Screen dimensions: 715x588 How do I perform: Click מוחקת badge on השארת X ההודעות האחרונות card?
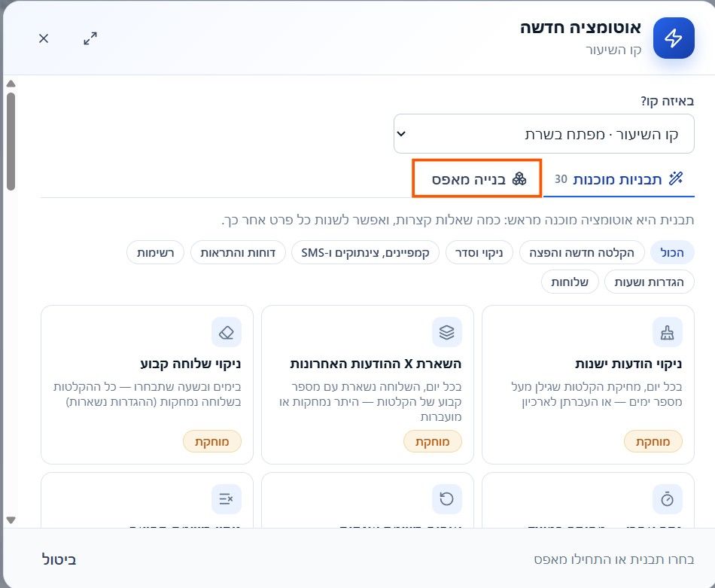433,441
